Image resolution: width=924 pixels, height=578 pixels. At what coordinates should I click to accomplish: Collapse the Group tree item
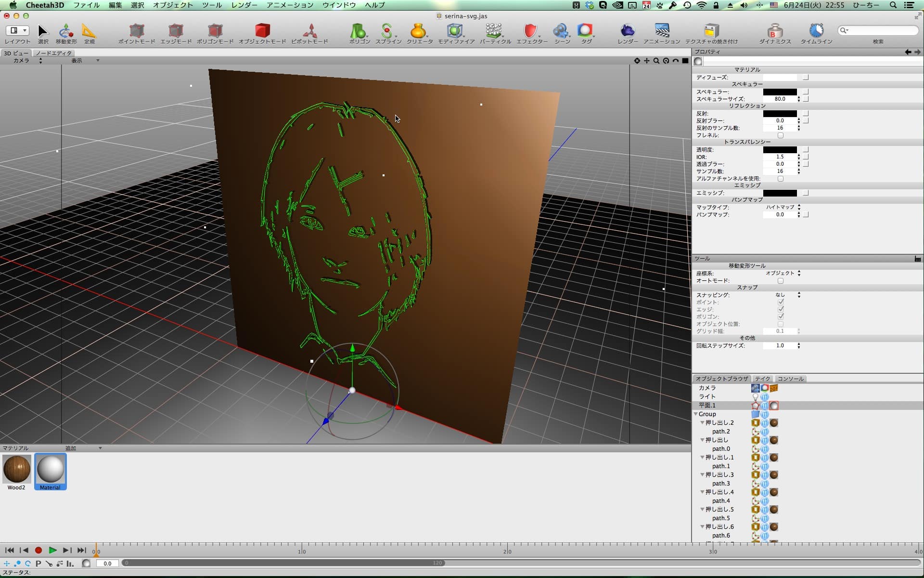click(696, 414)
